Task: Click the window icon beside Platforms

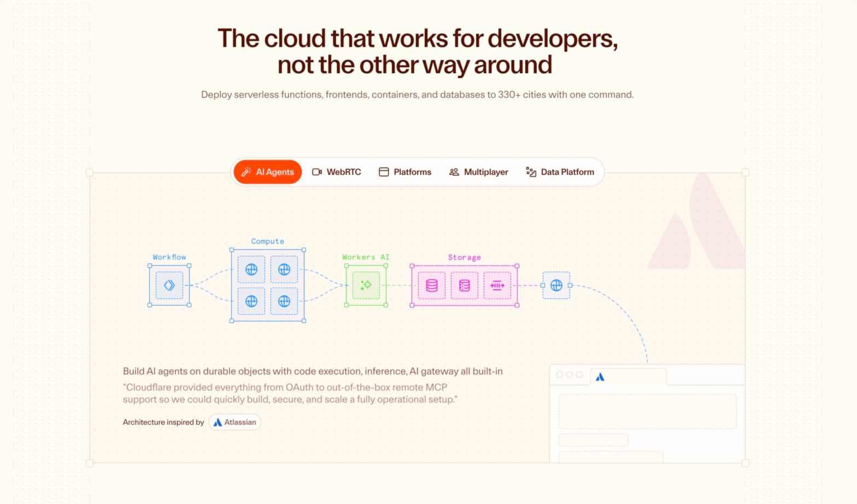Action: (x=384, y=172)
